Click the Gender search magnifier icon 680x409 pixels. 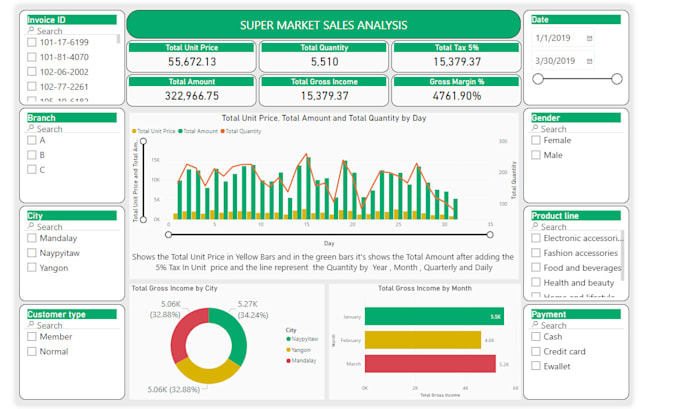tap(535, 128)
